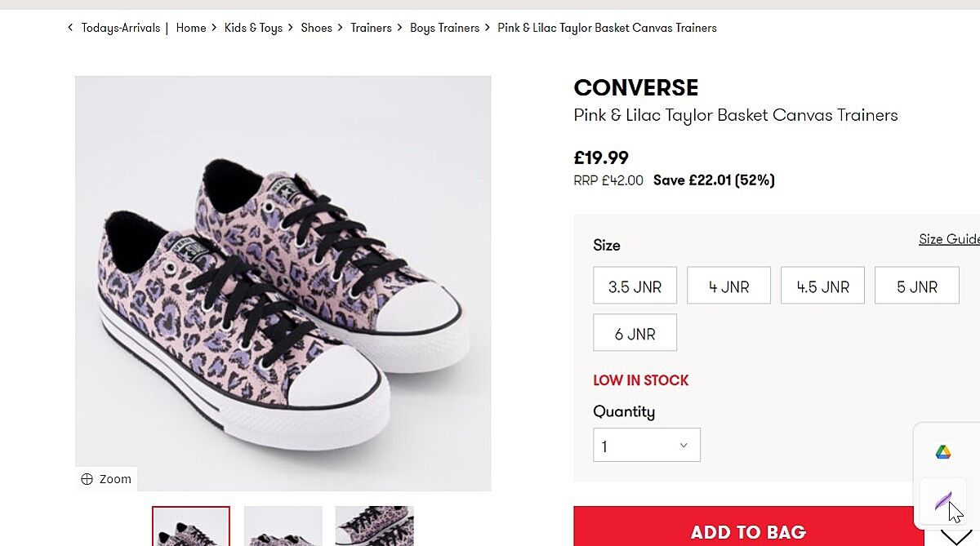980x546 pixels.
Task: Add the trainers to bag
Action: click(x=748, y=531)
